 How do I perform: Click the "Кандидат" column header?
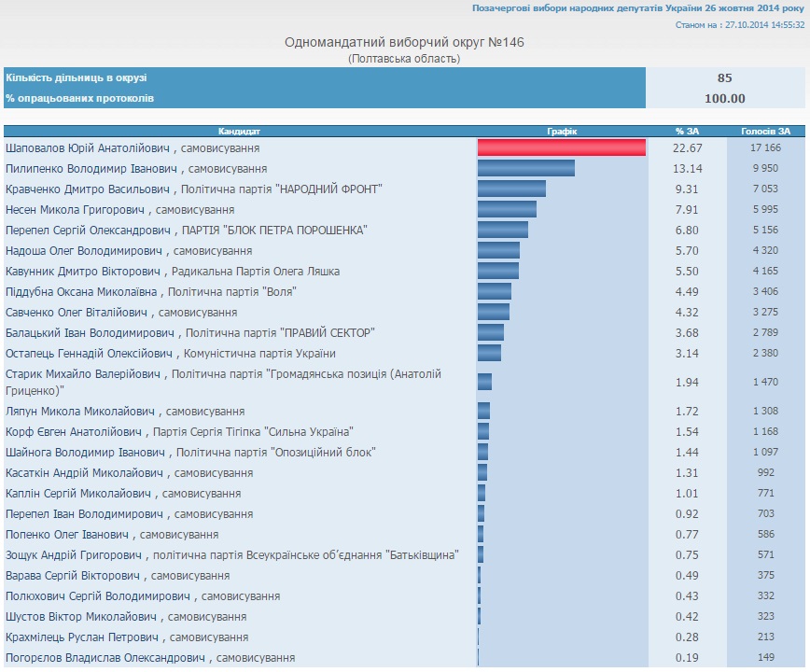pos(240,132)
